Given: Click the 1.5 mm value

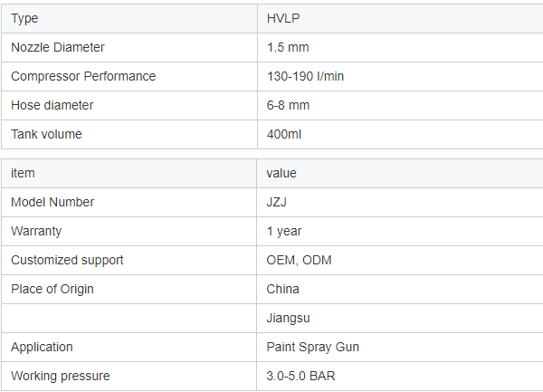Looking at the screenshot, I should click(x=288, y=47).
